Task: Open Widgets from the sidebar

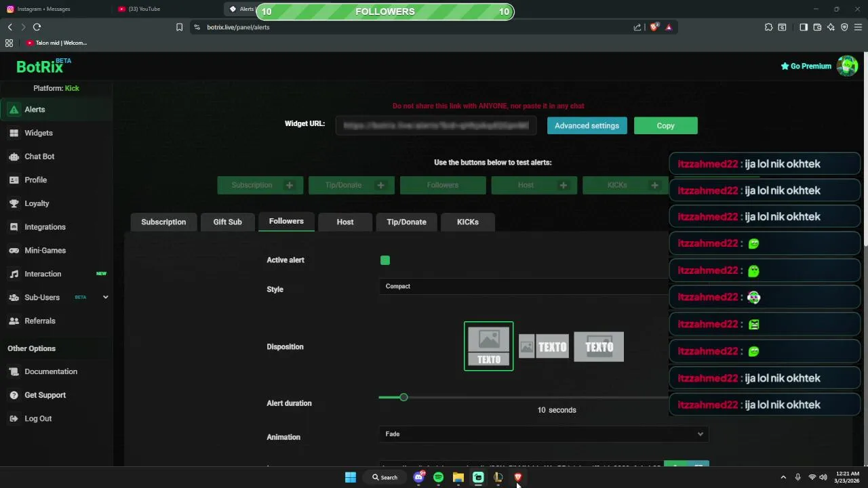Action: click(38, 133)
